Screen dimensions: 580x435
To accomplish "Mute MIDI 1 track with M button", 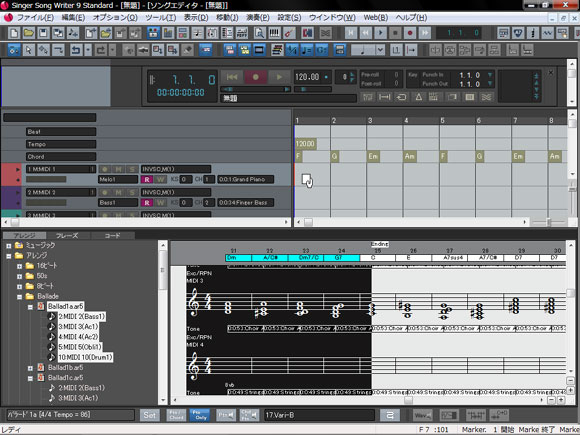I will (x=118, y=169).
